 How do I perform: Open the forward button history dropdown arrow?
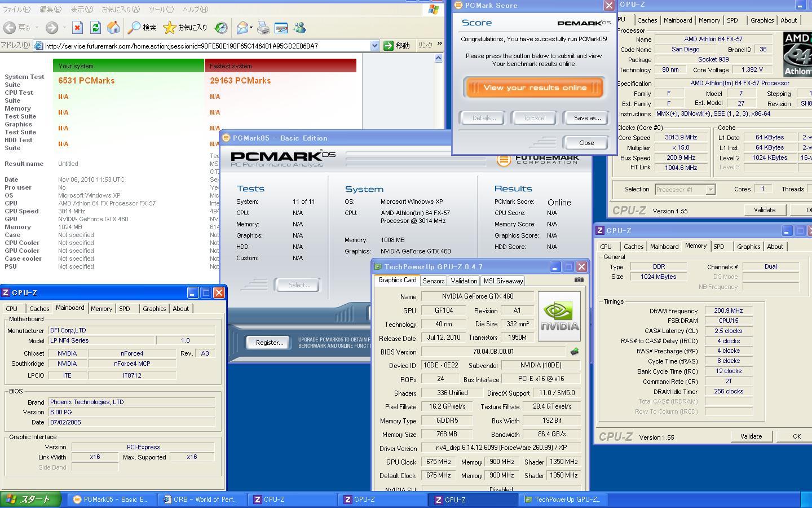[64, 28]
